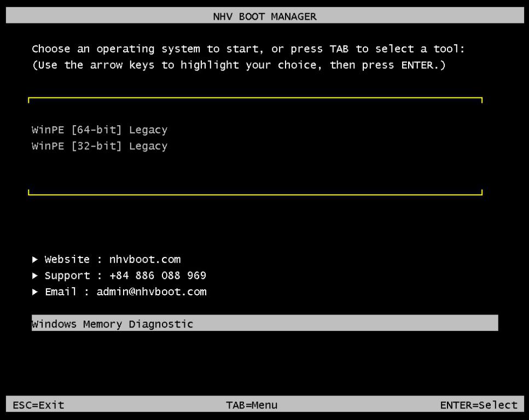Click the 'Use the arrow keys' hint text

coord(239,66)
